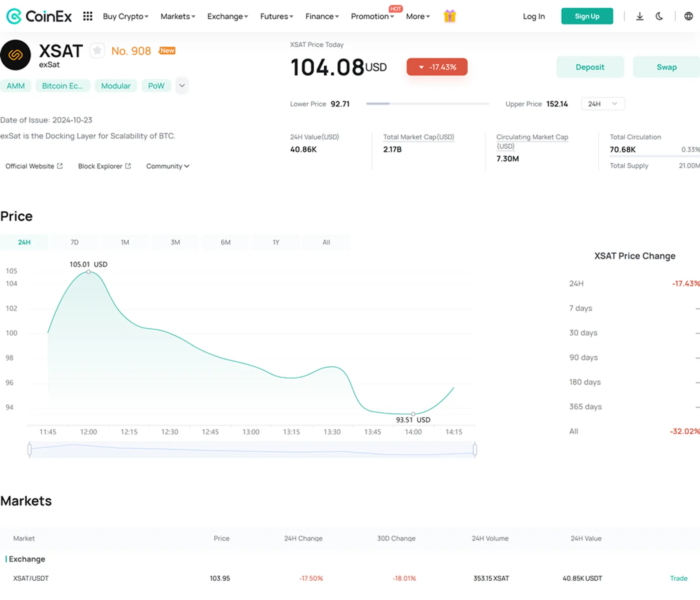Screen dimensions: 700x600
Task: Click the Total Market Cap(USD) label
Action: click(x=419, y=137)
